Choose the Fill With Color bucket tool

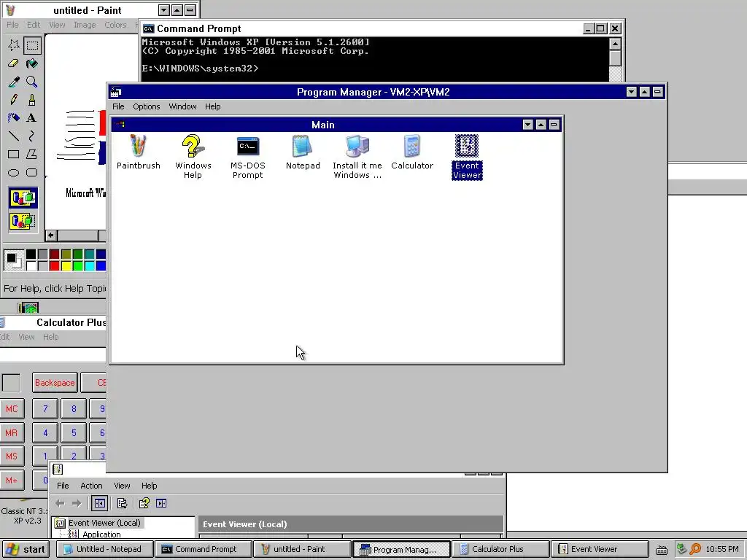32,63
